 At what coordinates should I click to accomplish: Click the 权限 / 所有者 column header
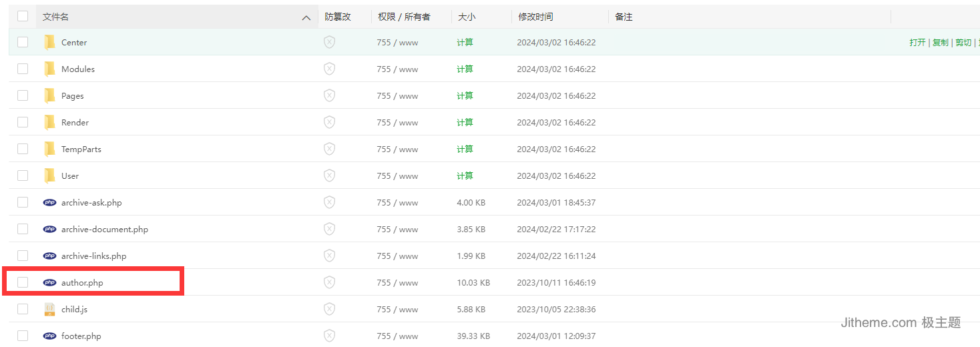pos(404,17)
